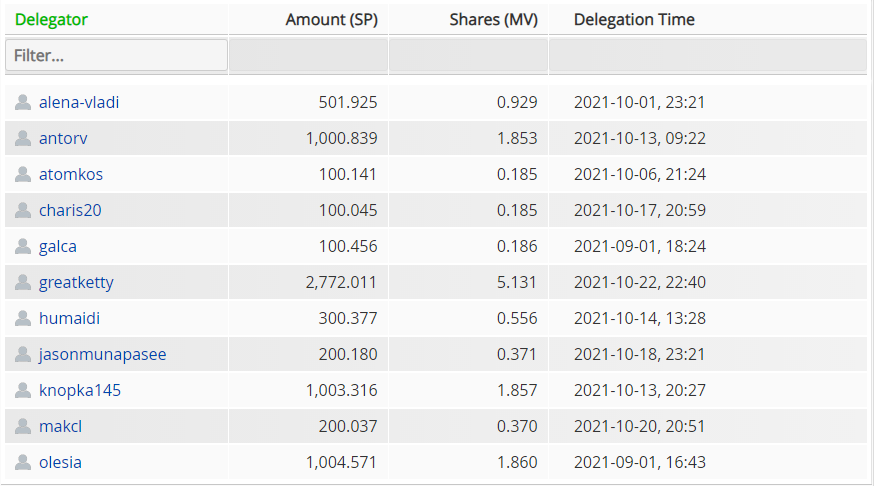Open the jasonmunapasee profile link
Screen dimensions: 874x486
click(103, 354)
